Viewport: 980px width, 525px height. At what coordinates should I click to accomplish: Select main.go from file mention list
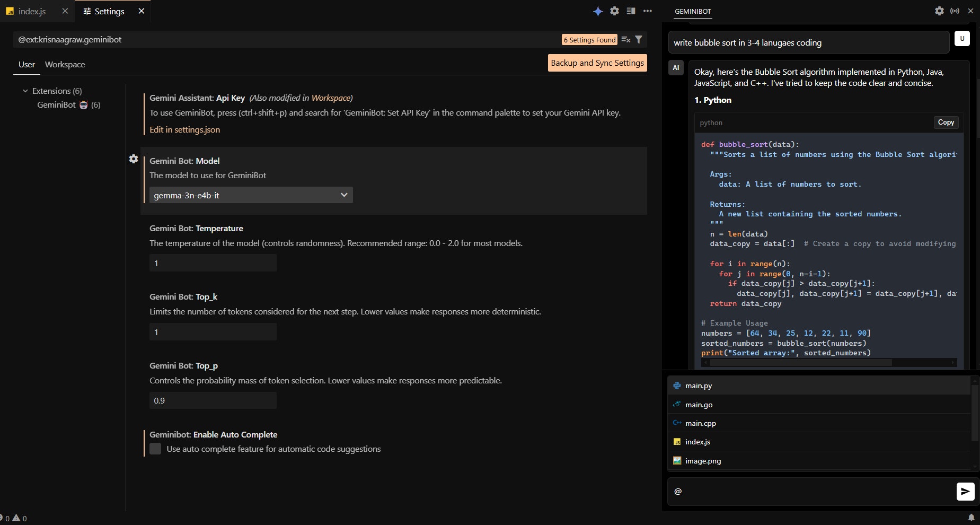pos(819,405)
